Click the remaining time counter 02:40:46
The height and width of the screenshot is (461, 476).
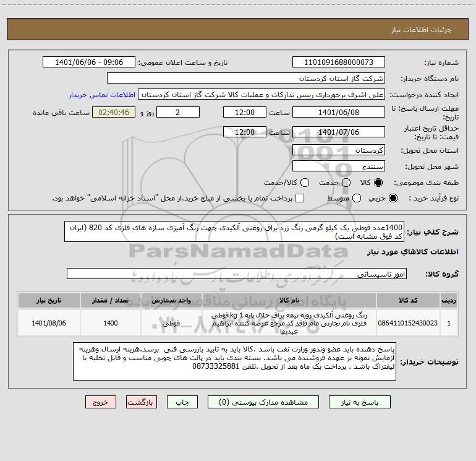pos(114,112)
